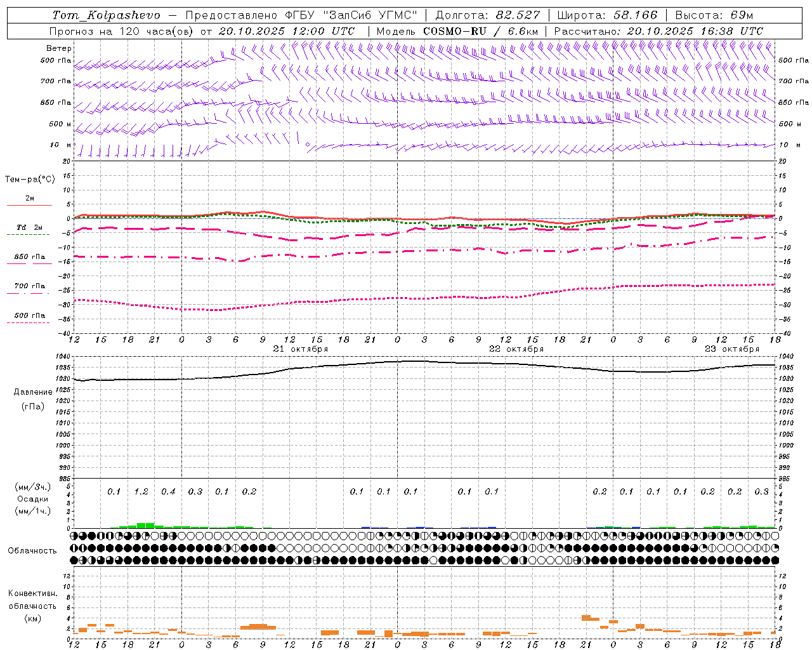Click the Конвективн. convective cloud label
Screen dimensions: 812x650
pos(32,594)
